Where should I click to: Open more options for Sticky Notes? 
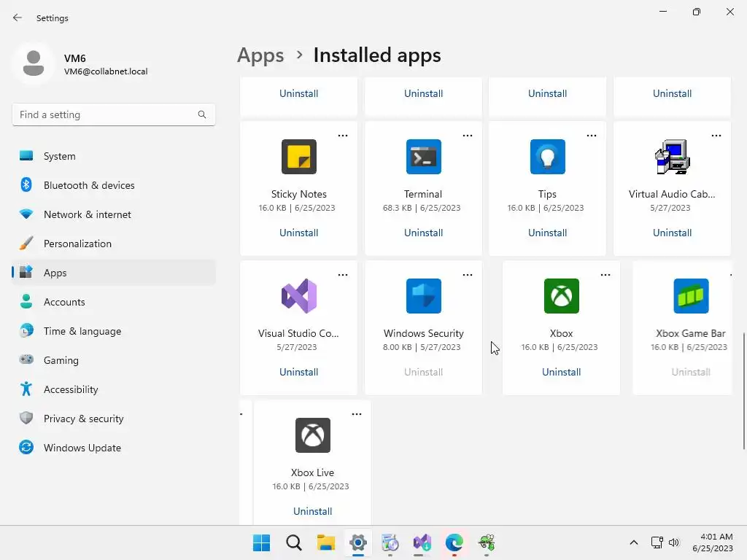343,136
